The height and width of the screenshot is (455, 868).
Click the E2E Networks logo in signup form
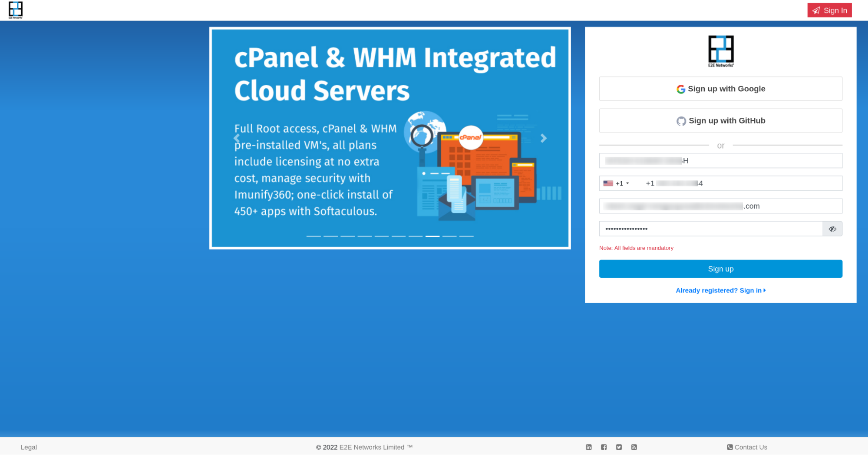click(x=721, y=51)
